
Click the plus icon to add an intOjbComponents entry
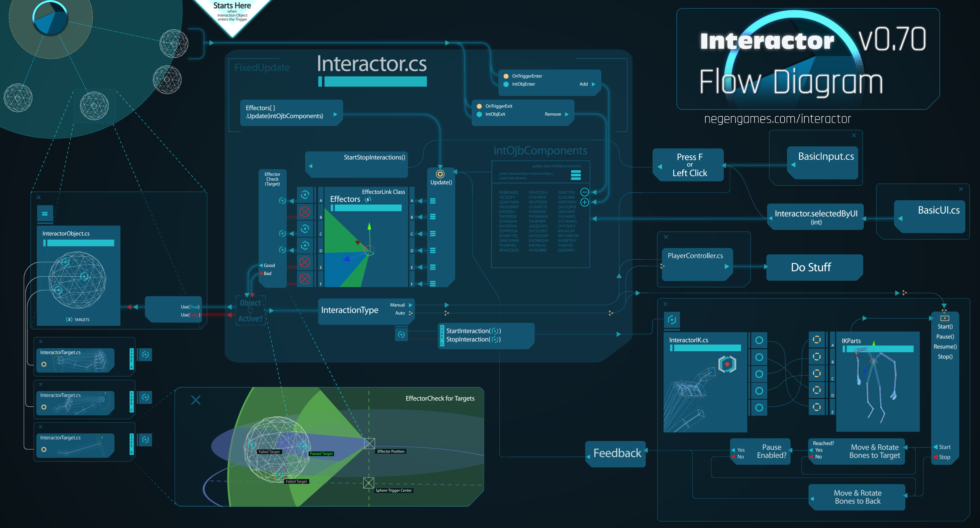click(x=585, y=202)
